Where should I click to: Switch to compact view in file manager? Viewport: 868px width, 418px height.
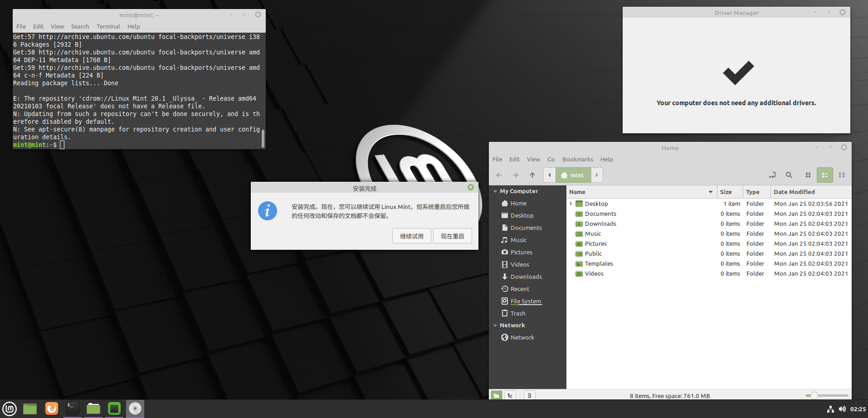(842, 175)
